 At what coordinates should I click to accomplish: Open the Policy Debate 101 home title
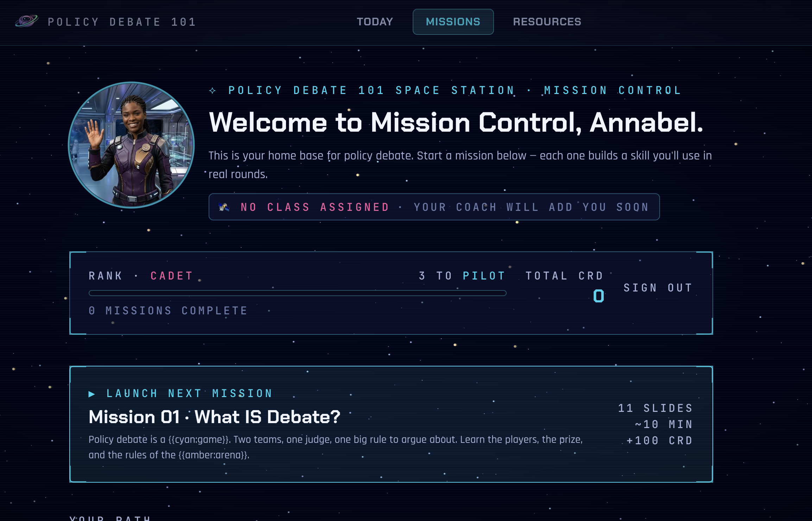[122, 22]
